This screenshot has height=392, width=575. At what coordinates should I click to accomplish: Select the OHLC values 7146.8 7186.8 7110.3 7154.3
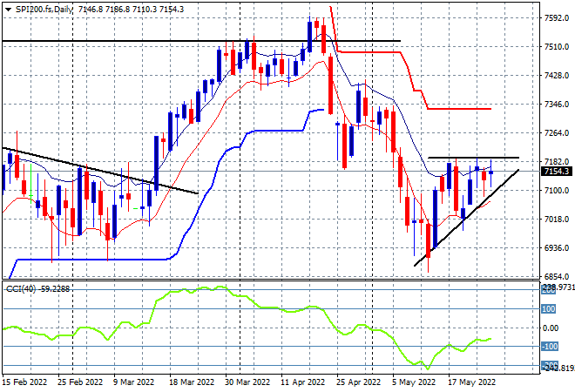[131, 10]
